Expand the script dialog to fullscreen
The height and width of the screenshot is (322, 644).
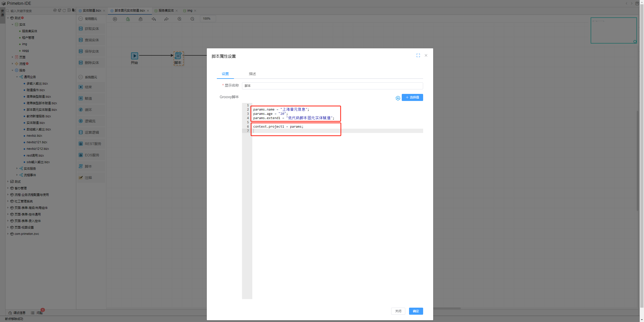click(418, 55)
